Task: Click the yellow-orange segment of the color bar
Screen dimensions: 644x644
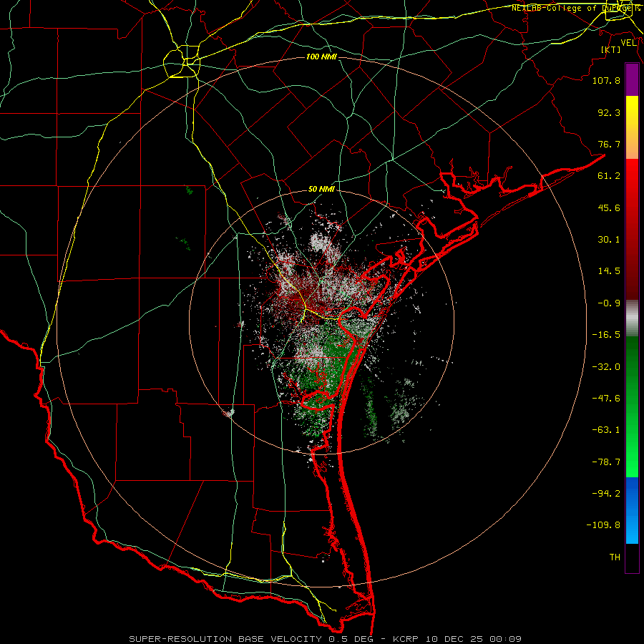Action: (x=632, y=127)
